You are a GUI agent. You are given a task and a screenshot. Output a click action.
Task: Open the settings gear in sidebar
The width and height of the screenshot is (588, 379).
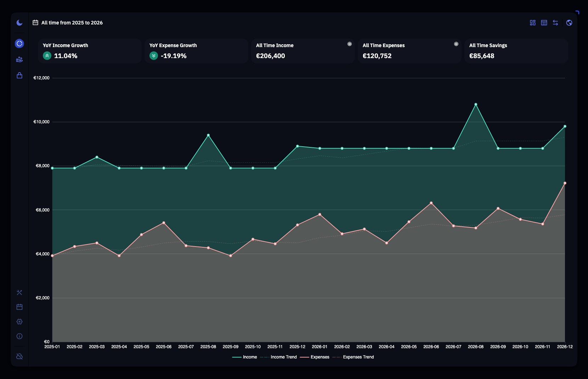19,322
